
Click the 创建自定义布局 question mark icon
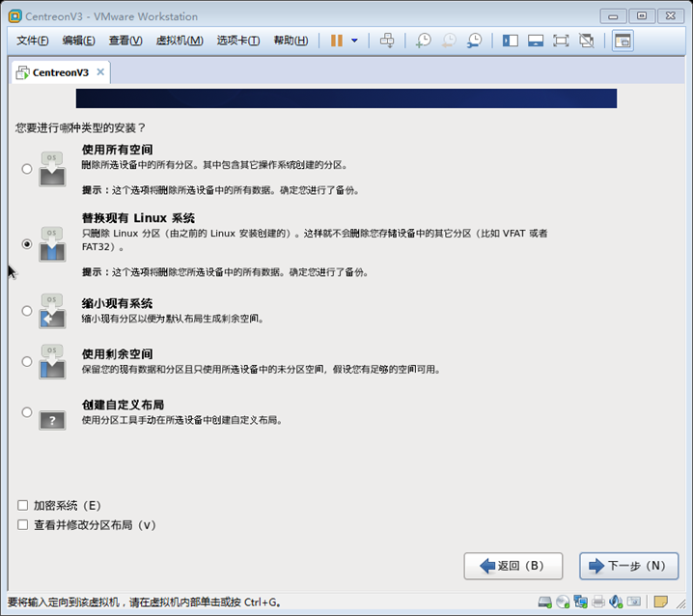52,420
